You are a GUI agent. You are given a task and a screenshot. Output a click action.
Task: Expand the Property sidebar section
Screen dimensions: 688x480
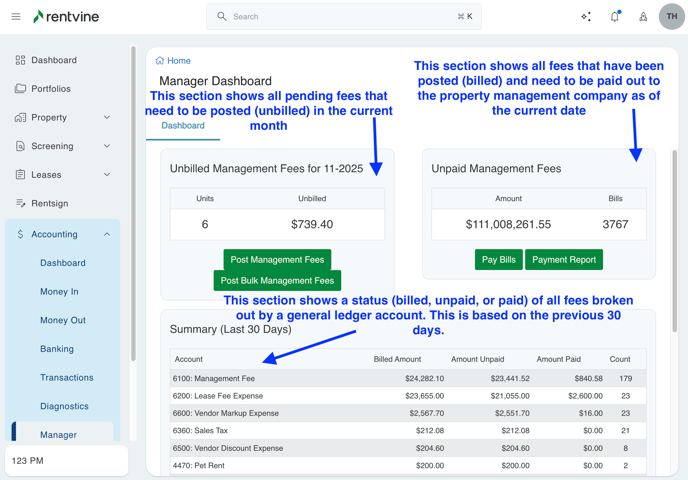(107, 118)
